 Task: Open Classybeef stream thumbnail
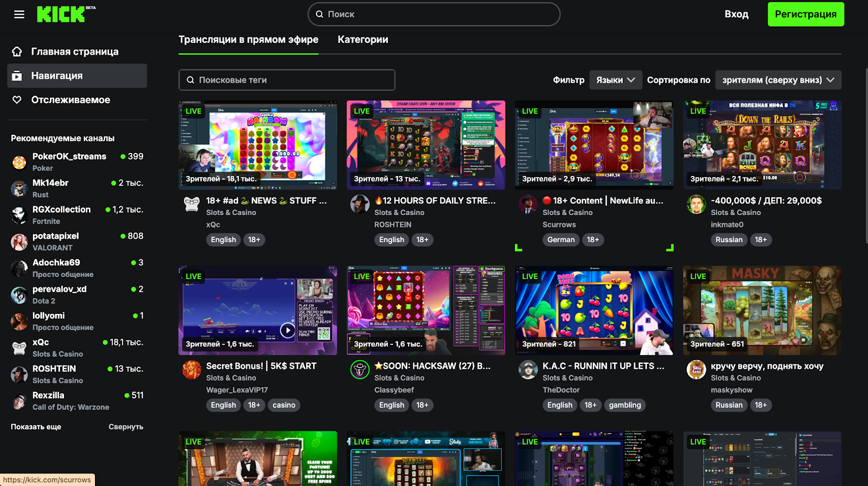(426, 310)
